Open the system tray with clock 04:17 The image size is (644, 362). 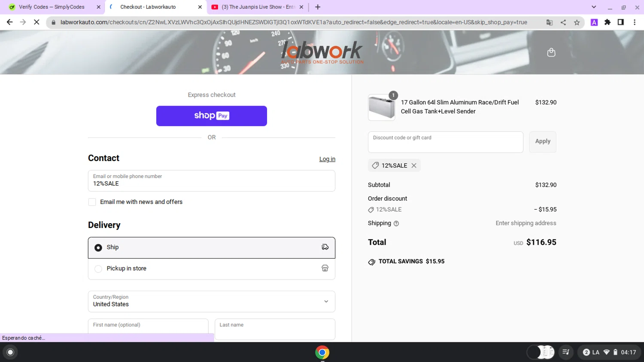point(609,353)
